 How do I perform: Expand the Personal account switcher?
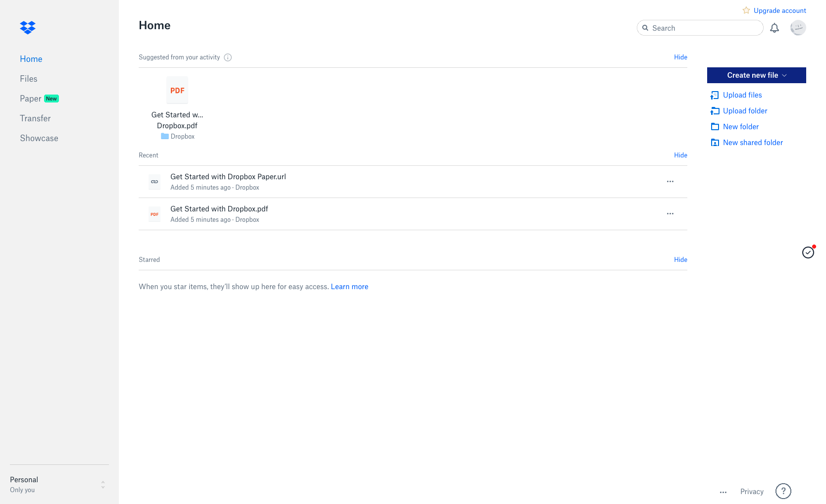click(x=59, y=484)
